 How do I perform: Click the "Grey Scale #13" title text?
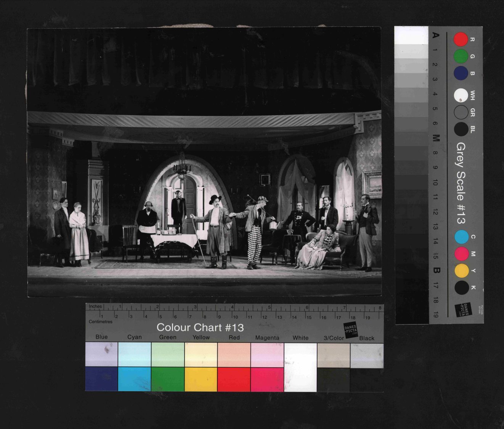(461, 183)
